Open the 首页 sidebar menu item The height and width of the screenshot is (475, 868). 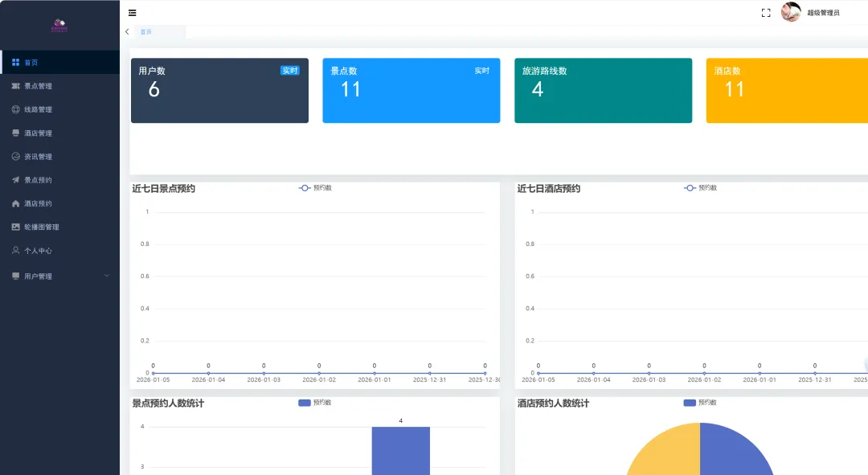pos(59,63)
